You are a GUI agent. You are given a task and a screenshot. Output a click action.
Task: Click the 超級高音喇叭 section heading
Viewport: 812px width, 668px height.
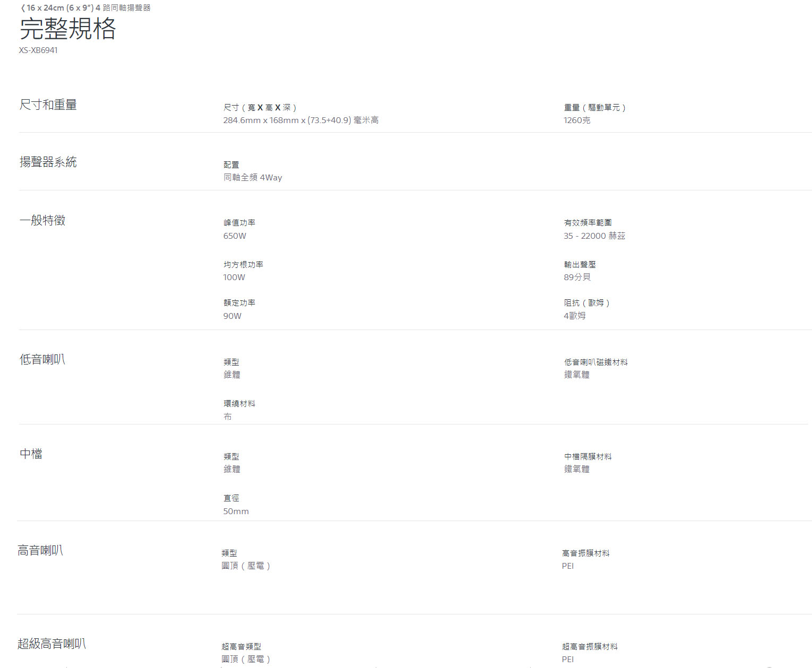coord(51,644)
